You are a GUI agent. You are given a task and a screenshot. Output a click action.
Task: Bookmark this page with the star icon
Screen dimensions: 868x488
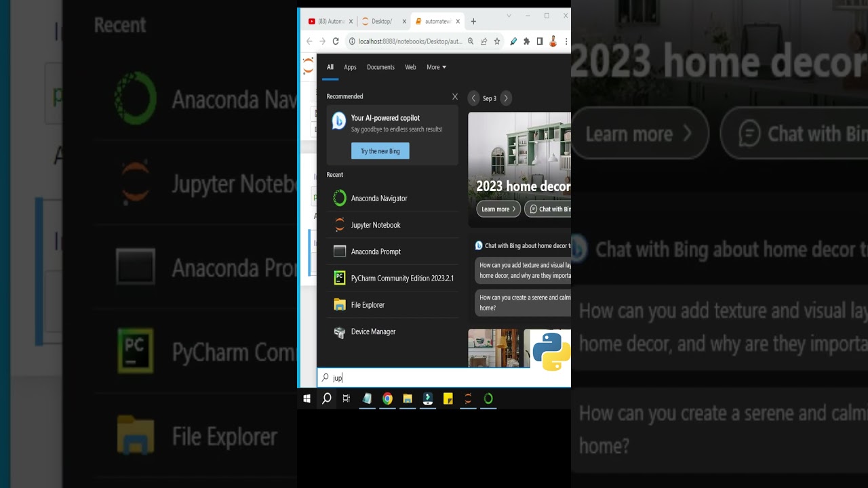(497, 41)
